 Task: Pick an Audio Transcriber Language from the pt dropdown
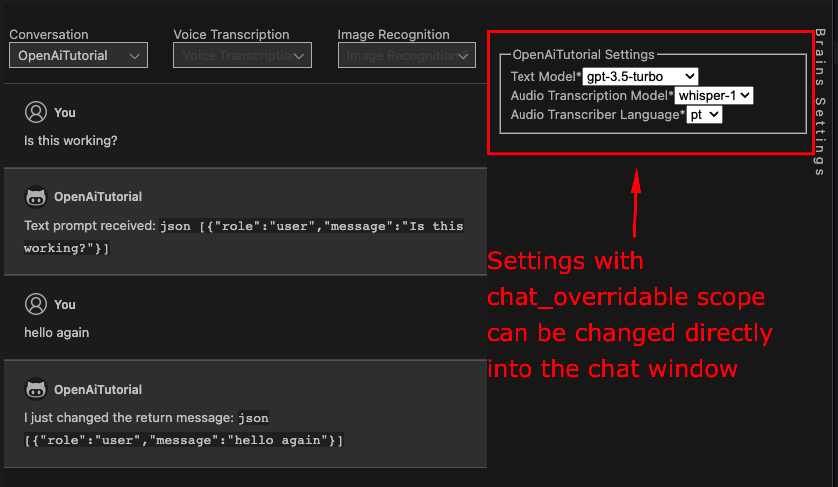pyautogui.click(x=704, y=114)
